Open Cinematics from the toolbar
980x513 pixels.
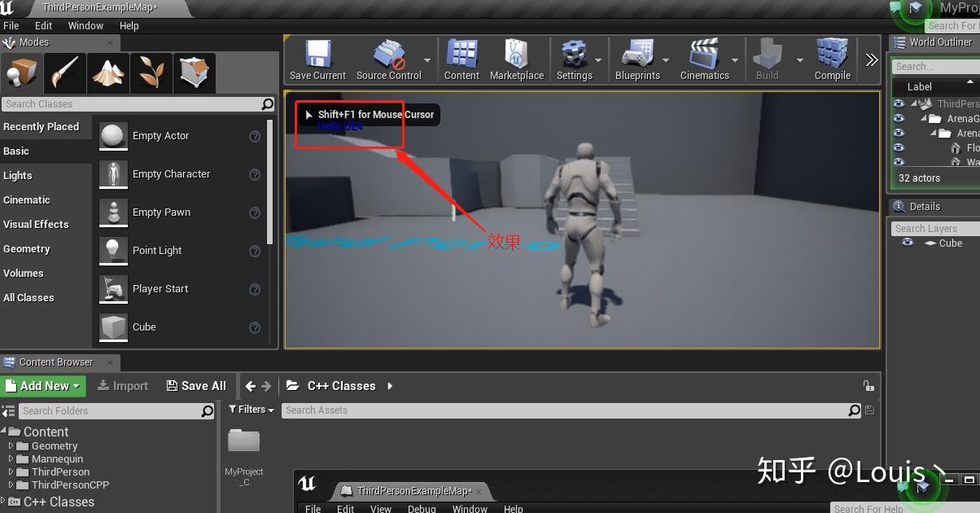pos(705,59)
